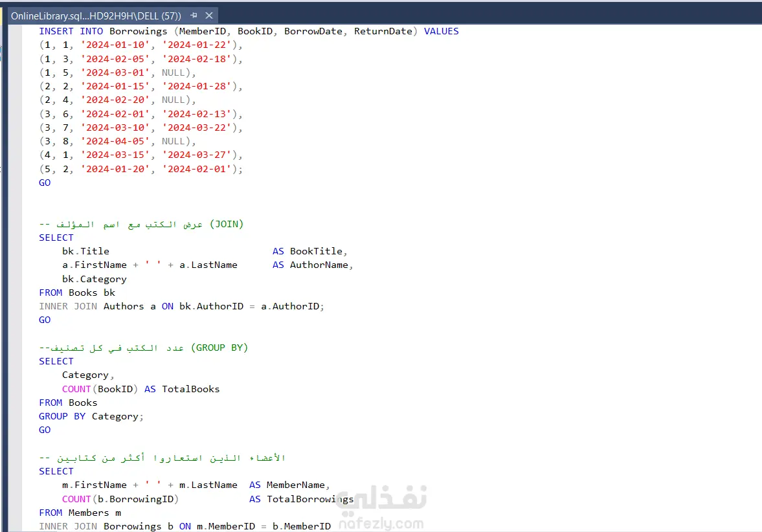
Task: Click row (3, 8, '2024-04-05', NULL)
Action: coord(117,141)
